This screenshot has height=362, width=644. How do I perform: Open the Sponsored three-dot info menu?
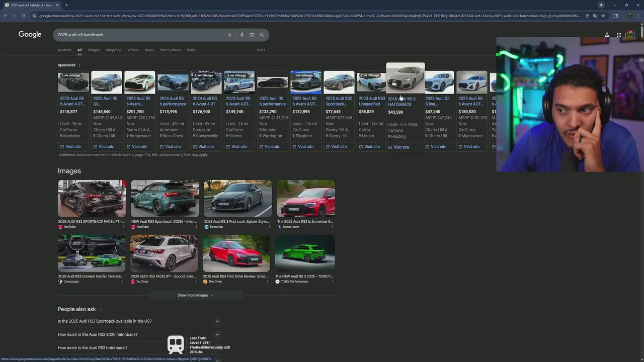tap(79, 65)
